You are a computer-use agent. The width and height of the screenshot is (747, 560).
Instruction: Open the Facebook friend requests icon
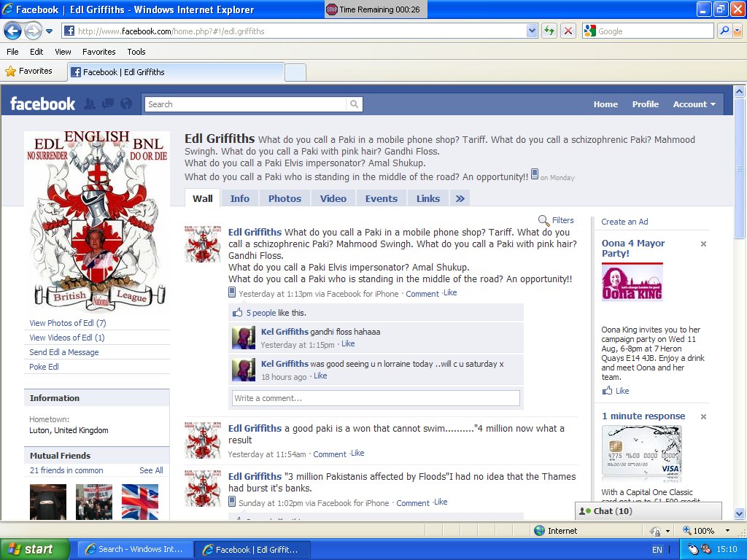click(90, 104)
